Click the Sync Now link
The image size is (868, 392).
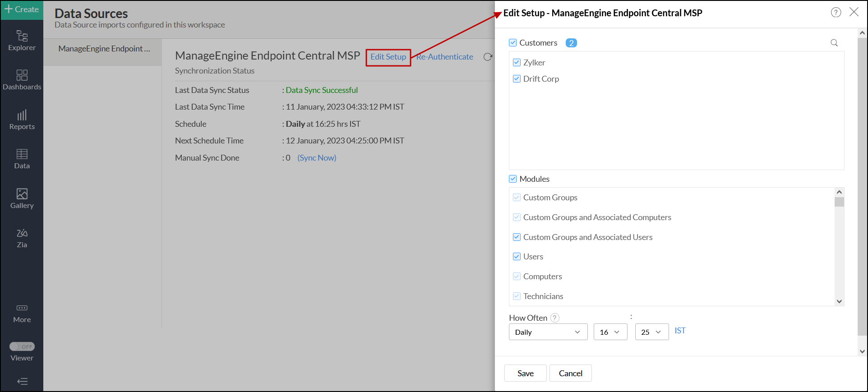point(317,158)
